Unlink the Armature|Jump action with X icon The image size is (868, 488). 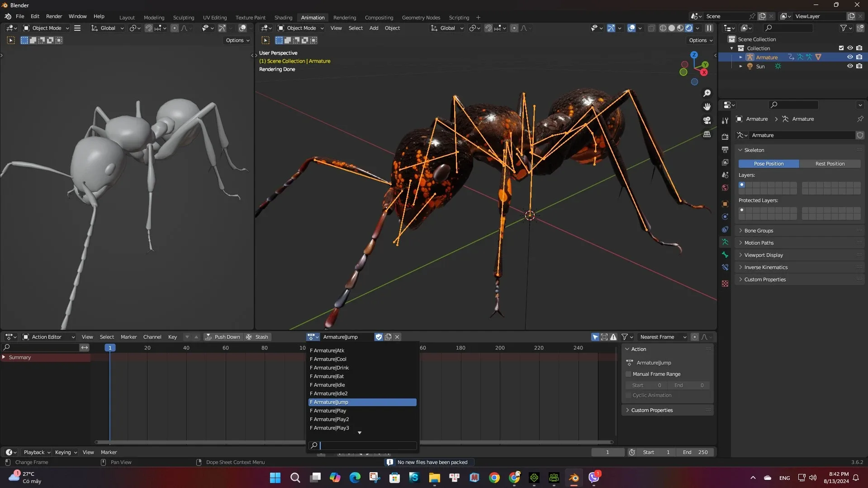tap(397, 337)
